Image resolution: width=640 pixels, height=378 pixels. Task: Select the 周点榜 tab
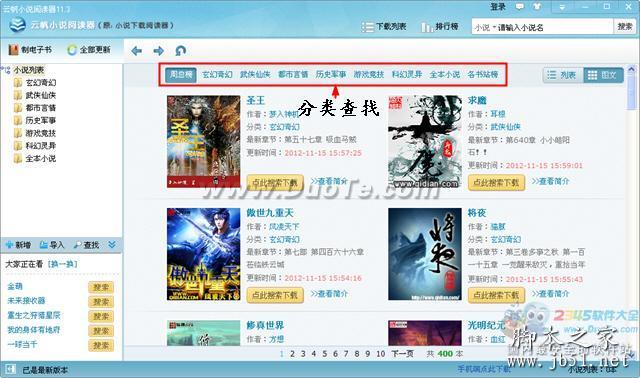pos(181,75)
